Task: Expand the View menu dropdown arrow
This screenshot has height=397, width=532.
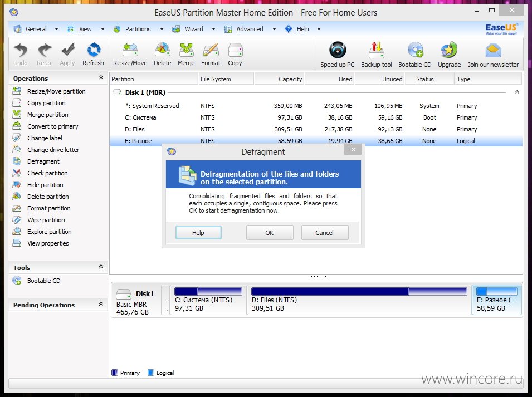Action: point(103,29)
